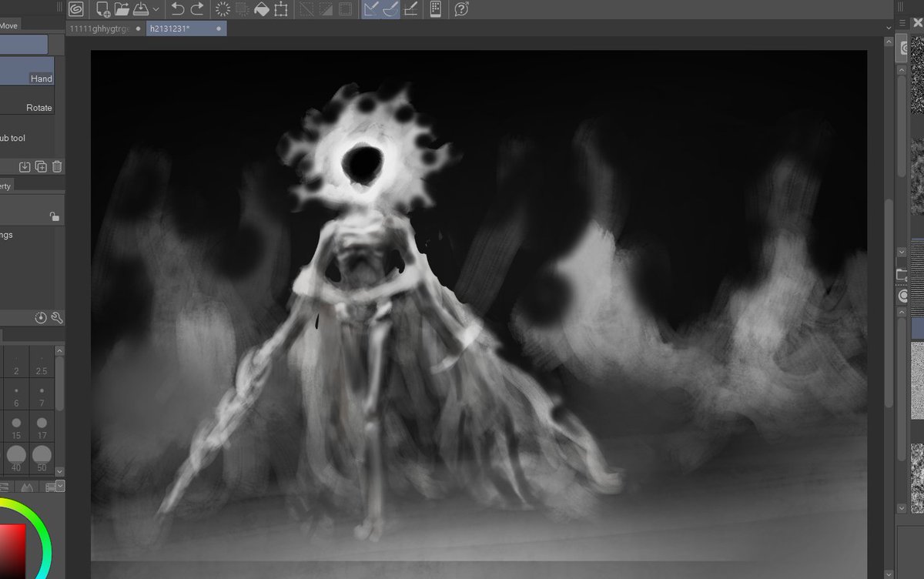This screenshot has width=924, height=579.
Task: Toggle the tool property lock icon
Action: point(54,217)
